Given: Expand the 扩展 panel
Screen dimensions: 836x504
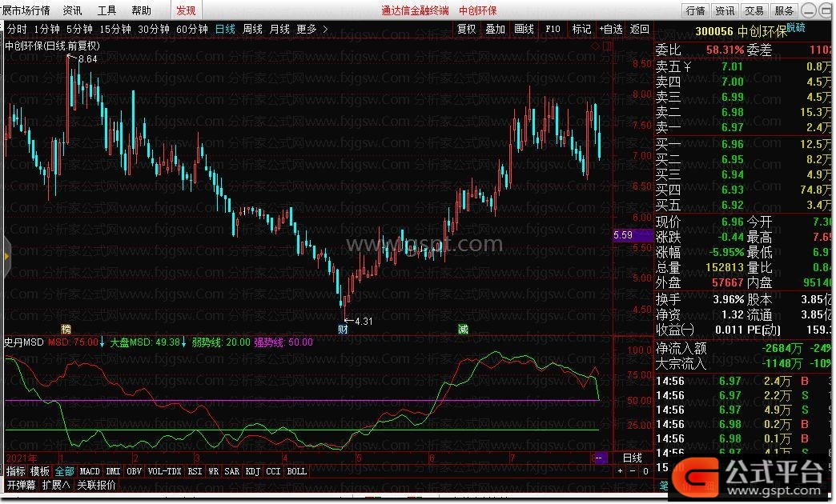Looking at the screenshot, I should tap(57, 485).
